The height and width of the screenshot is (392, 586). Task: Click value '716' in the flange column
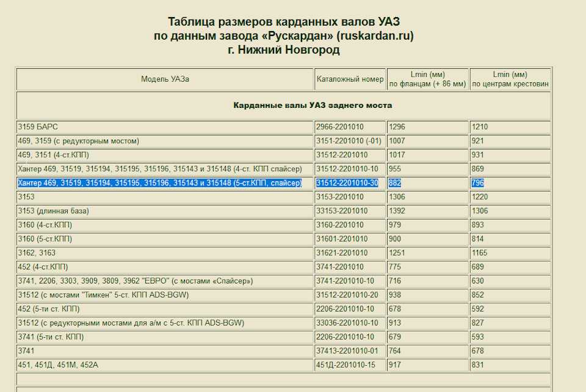tap(395, 281)
